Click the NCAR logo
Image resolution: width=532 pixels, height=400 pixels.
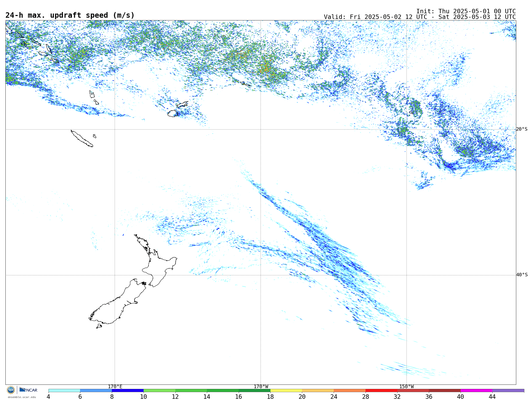tap(29, 390)
